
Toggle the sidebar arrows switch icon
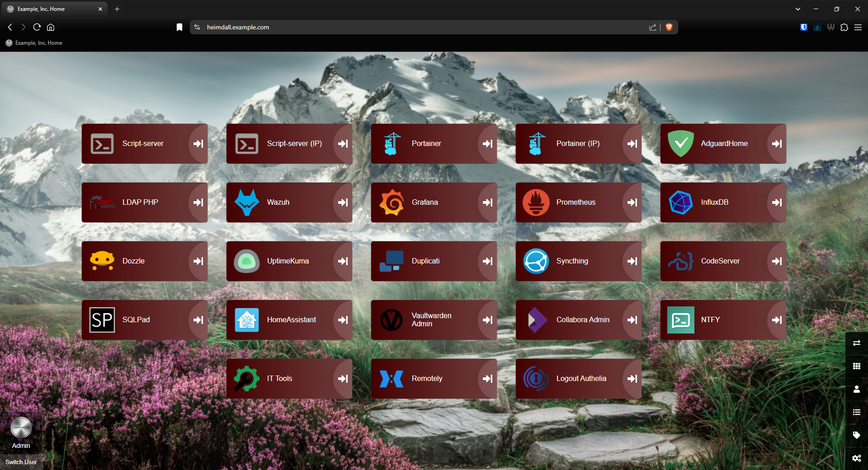[856, 343]
